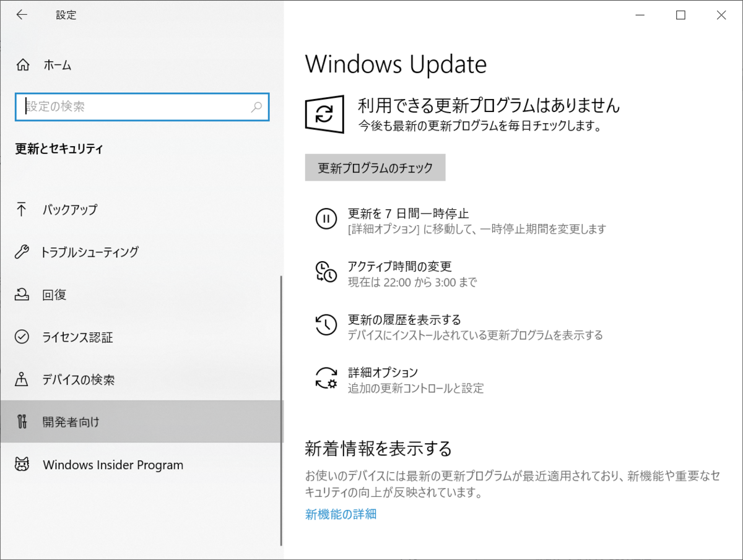Click the history icon for 更新の履歴
The width and height of the screenshot is (743, 560).
click(326, 325)
